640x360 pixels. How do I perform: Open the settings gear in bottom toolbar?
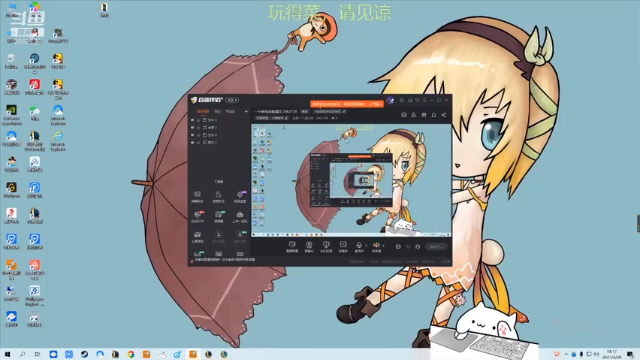(418, 247)
